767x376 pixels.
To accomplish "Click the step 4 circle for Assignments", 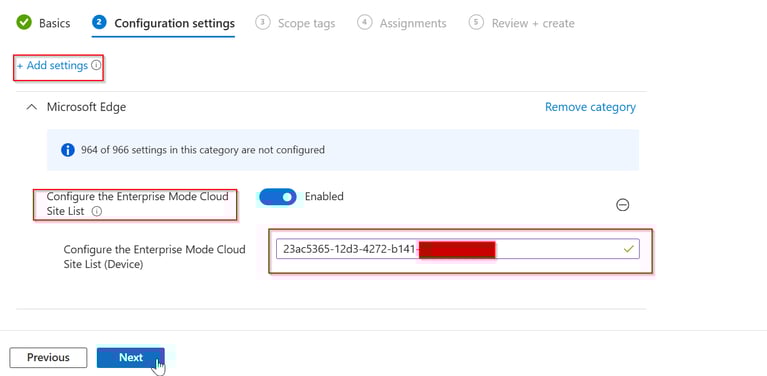I will [x=364, y=22].
